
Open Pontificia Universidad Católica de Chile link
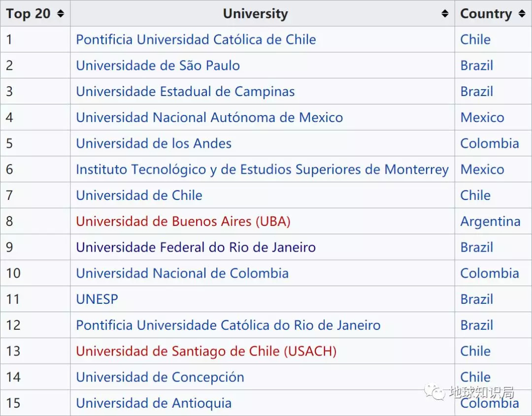(x=196, y=39)
